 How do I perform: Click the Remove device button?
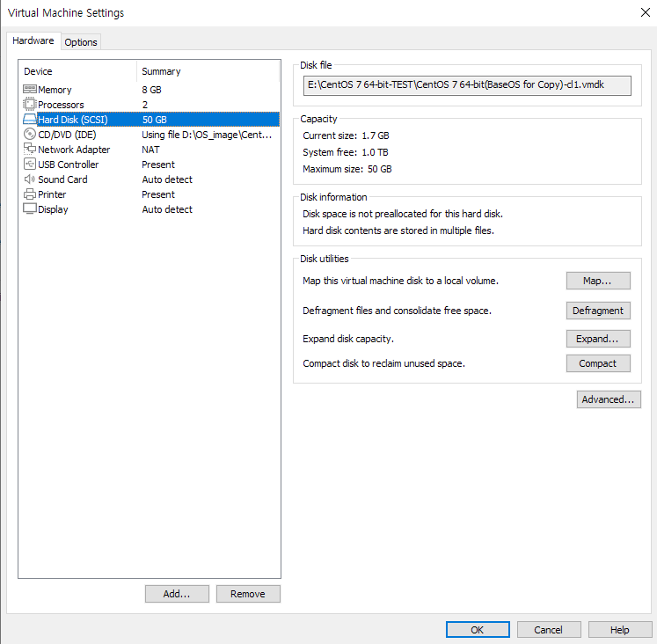[248, 594]
